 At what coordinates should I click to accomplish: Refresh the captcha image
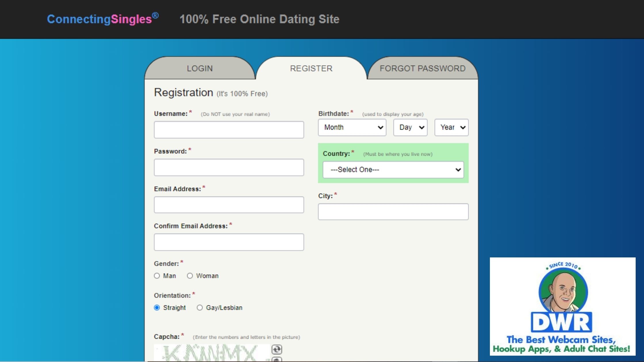(x=277, y=349)
